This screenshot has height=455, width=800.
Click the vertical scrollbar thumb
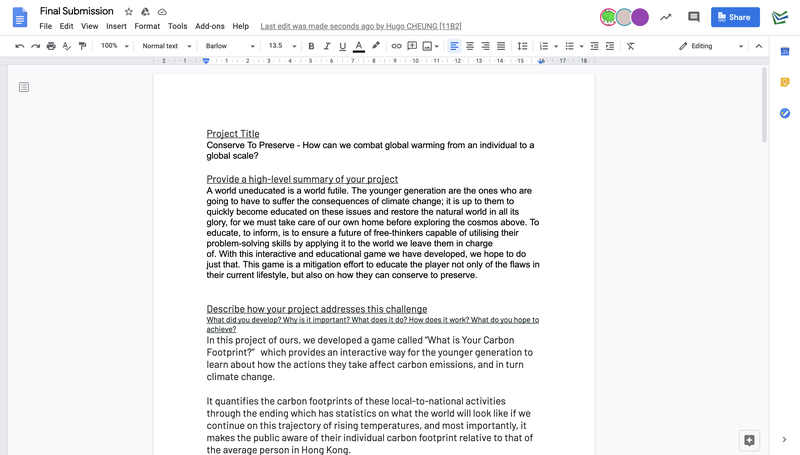764,105
